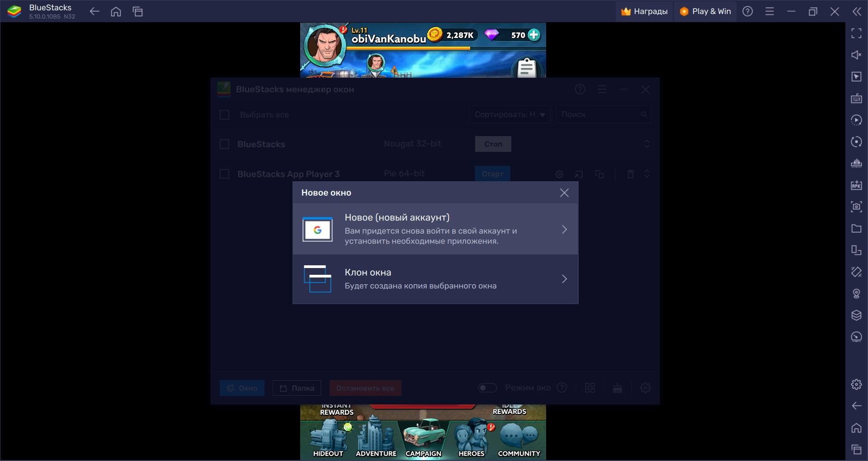Open media folder icon in sidebar
The height and width of the screenshot is (461, 868).
click(856, 228)
